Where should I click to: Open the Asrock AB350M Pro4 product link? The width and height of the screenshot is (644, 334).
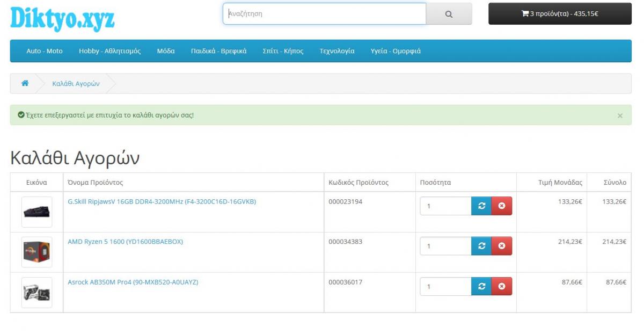click(133, 282)
